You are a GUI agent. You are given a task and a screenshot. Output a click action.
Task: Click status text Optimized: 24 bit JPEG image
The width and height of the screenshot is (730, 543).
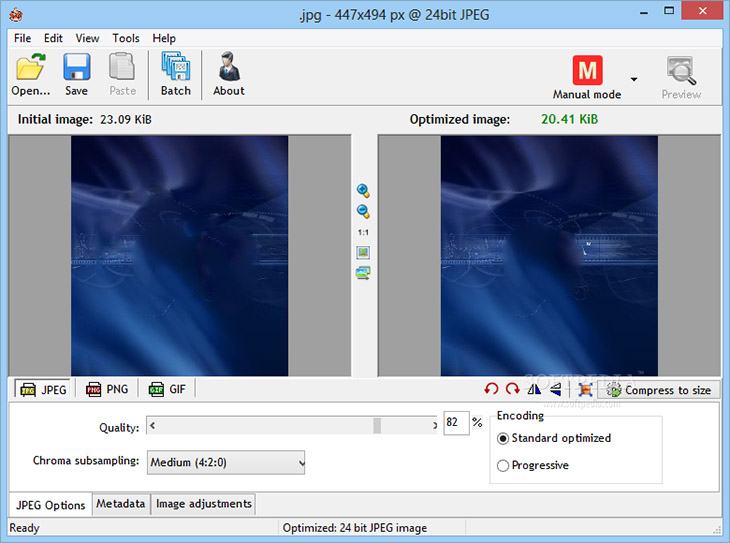[x=355, y=528]
